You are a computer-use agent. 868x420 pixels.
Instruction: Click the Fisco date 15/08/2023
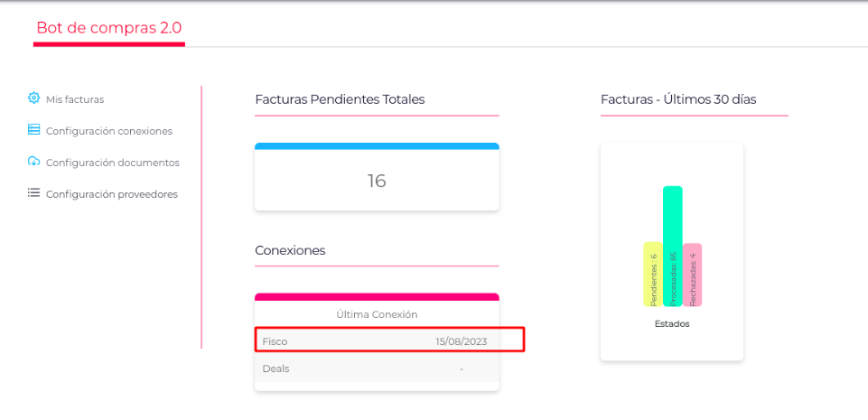461,341
